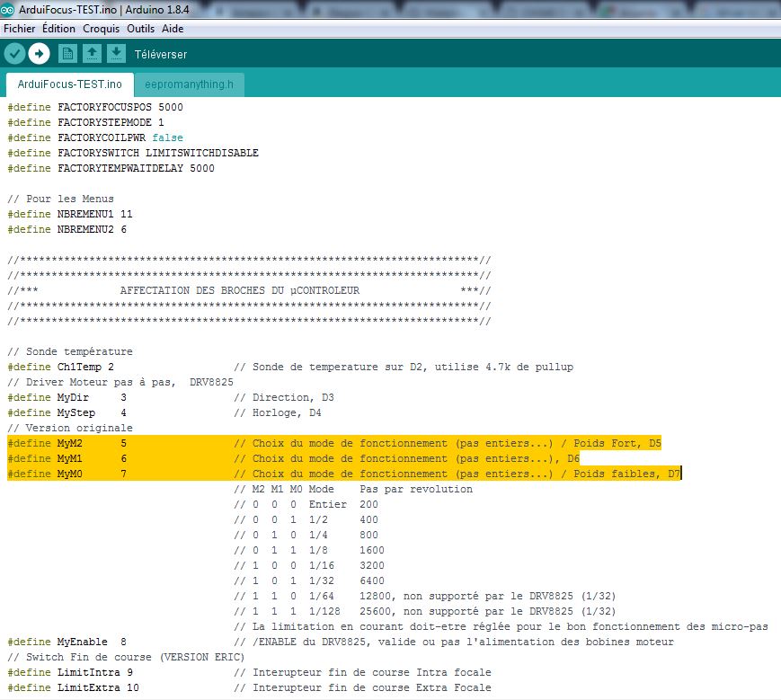Click comment 'Sonde de temperature sur D2'
781x700 pixels.
coord(404,367)
